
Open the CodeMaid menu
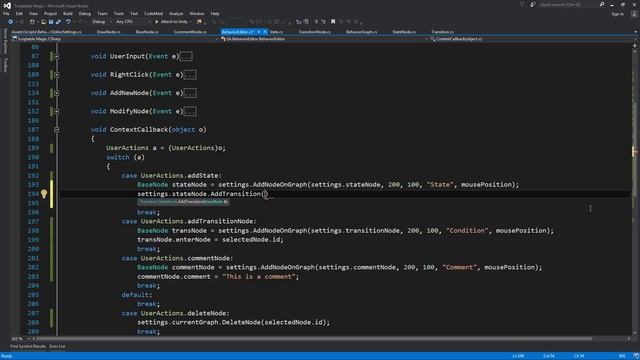tap(153, 13)
